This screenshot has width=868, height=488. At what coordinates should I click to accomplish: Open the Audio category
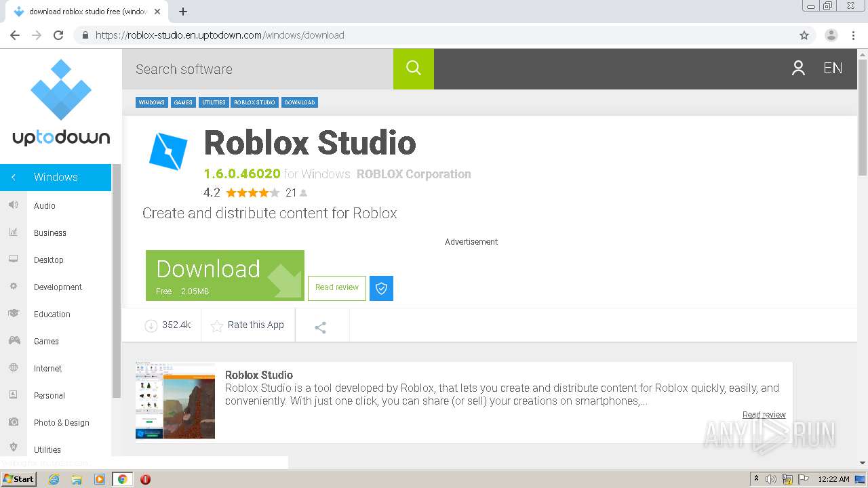(x=45, y=205)
